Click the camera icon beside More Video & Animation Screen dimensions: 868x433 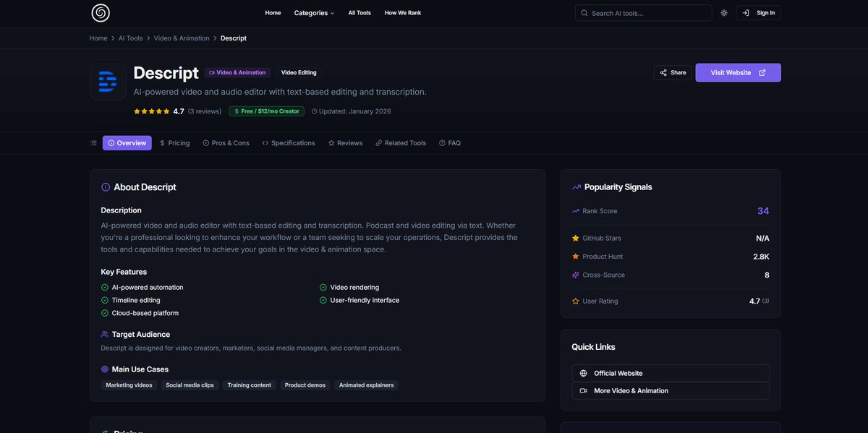click(x=583, y=390)
